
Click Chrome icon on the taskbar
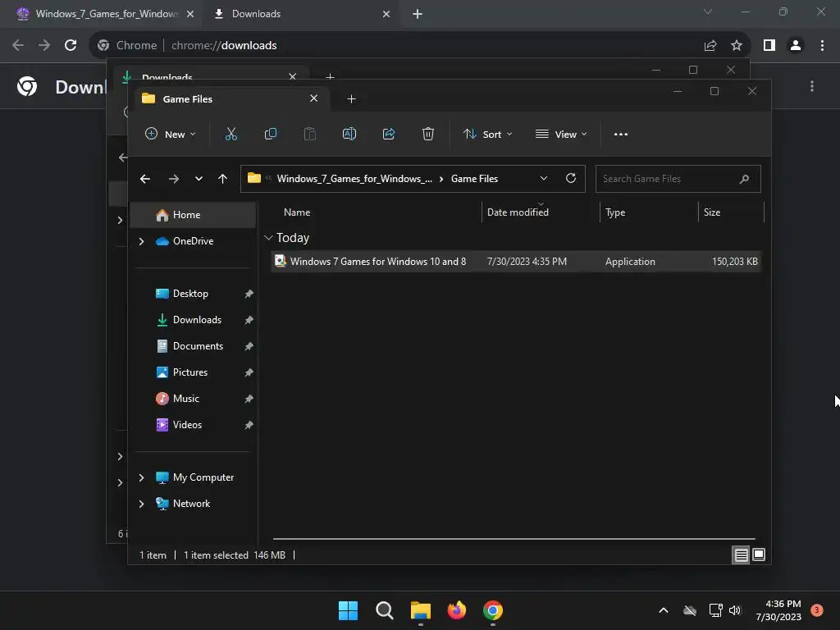click(x=493, y=610)
